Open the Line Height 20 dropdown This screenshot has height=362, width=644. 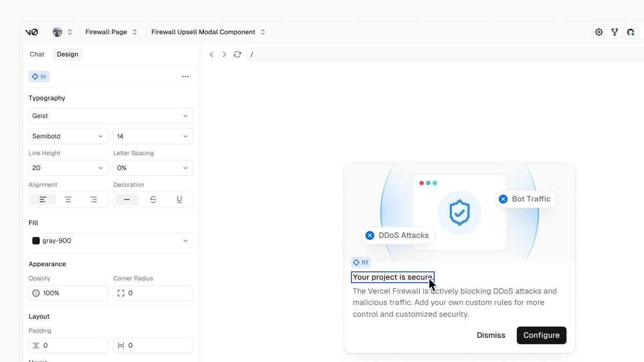68,168
